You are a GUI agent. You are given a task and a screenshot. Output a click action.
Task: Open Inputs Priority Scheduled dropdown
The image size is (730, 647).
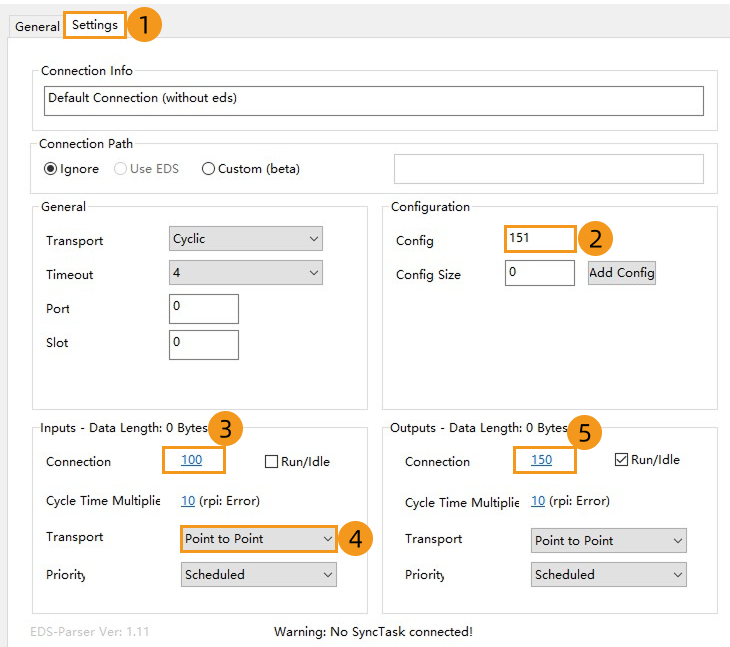coord(259,574)
